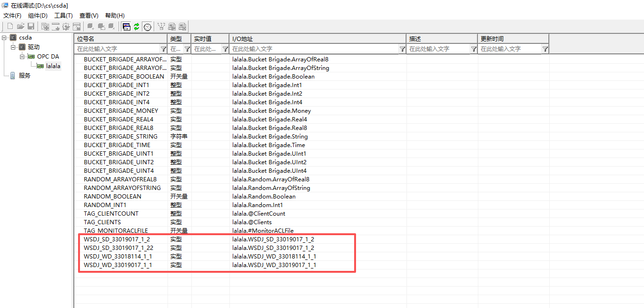Focus the 描述 filter text field
The image size is (644, 308).
438,49
